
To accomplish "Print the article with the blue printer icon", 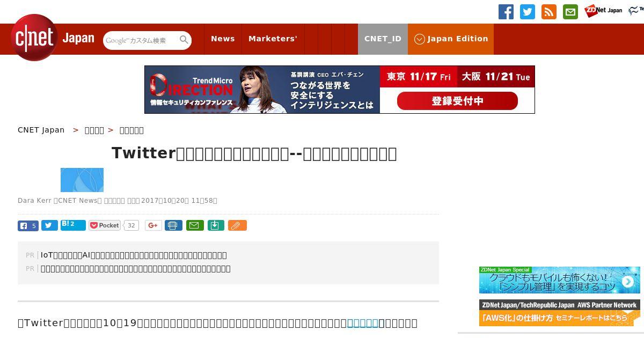I will pyautogui.click(x=173, y=225).
